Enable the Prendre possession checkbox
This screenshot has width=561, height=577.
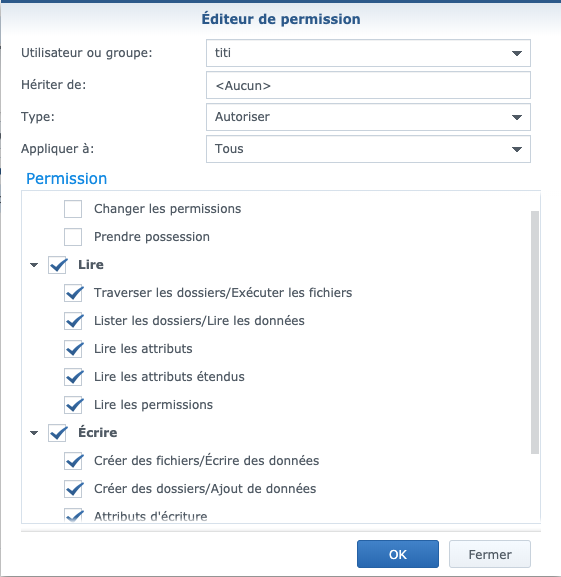(x=73, y=237)
